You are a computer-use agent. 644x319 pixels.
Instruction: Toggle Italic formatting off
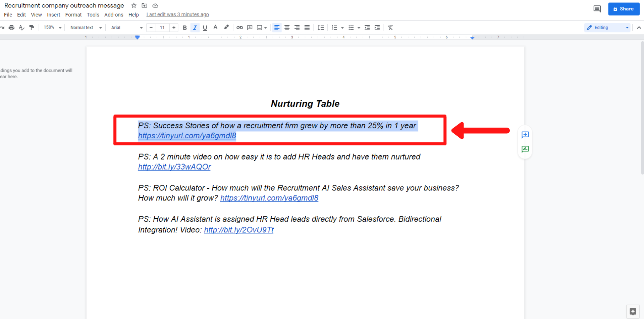pyautogui.click(x=195, y=28)
